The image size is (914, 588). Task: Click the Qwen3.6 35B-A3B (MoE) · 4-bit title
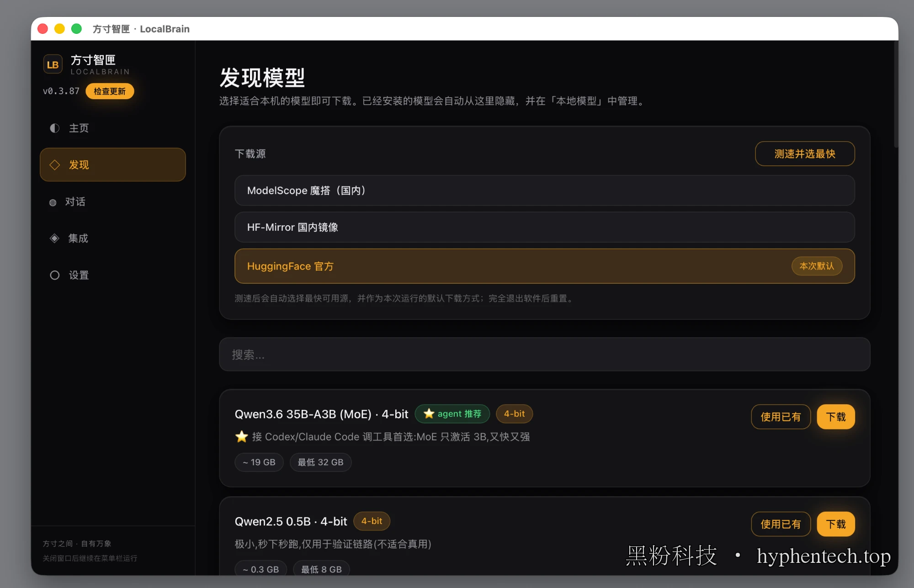321,414
